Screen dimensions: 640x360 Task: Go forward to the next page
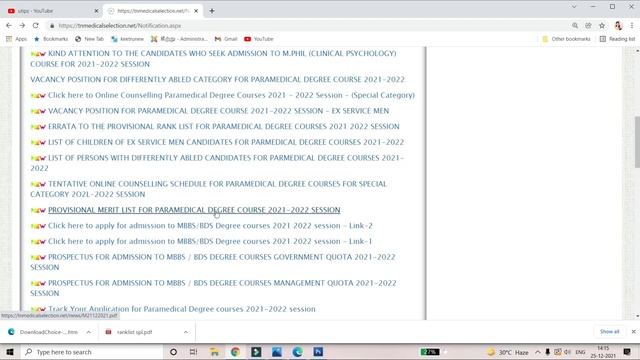(x=22, y=25)
